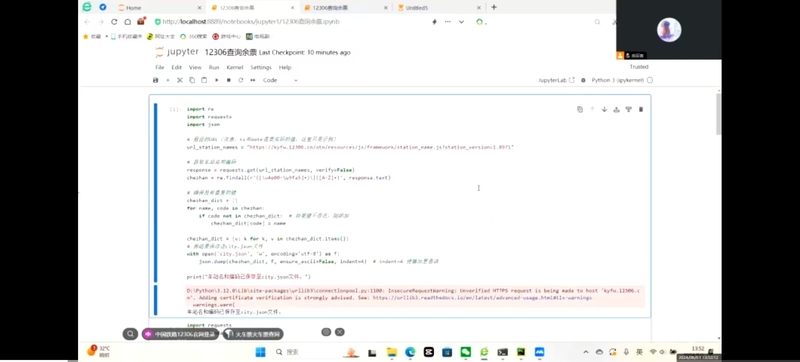Click the kernel status circle indicator
Screen dimensions: 800x362
click(x=649, y=80)
